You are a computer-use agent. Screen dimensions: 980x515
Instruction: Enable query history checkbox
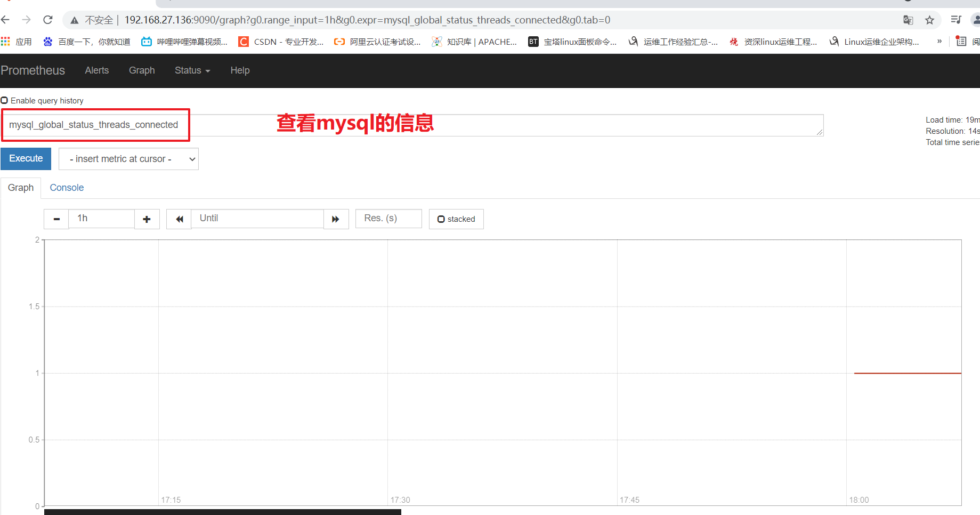point(4,100)
